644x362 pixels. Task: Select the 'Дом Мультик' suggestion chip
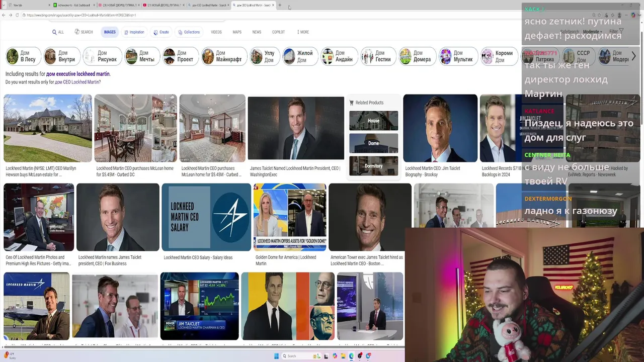click(458, 56)
